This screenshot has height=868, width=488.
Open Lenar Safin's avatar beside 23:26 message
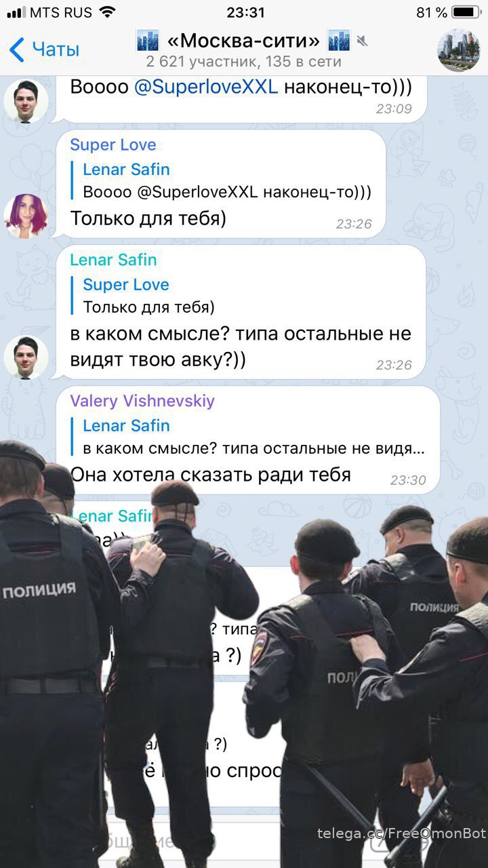(26, 357)
